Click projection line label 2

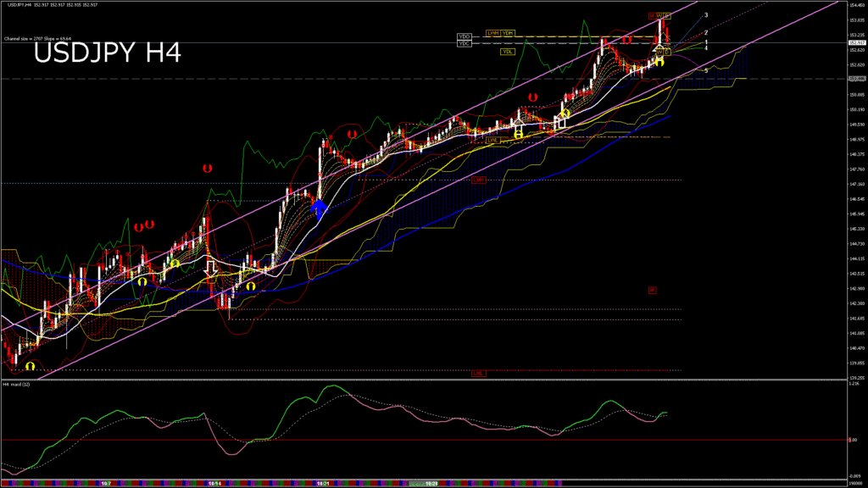(x=706, y=33)
